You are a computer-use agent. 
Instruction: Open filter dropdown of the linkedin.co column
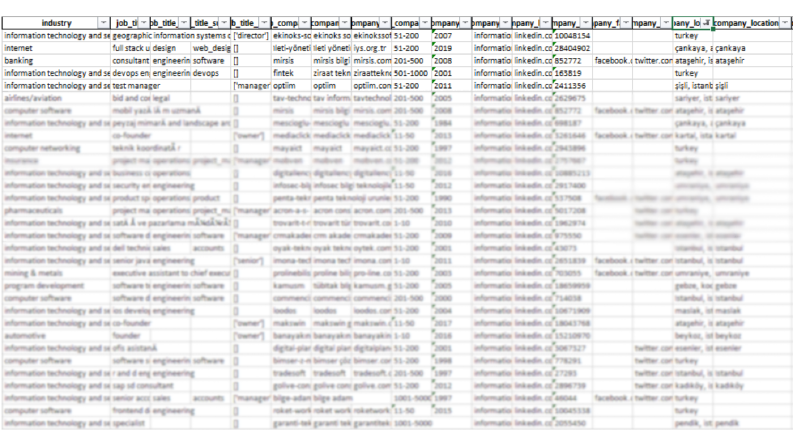(x=546, y=23)
